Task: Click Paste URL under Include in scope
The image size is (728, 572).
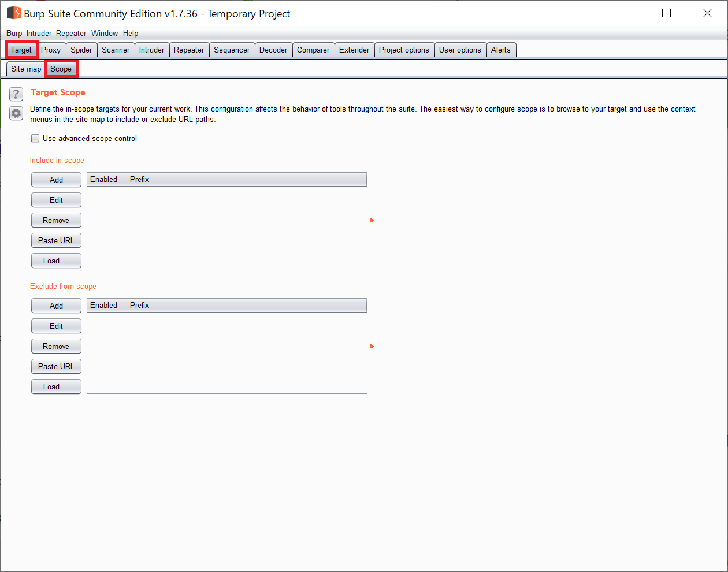Action: click(x=56, y=240)
